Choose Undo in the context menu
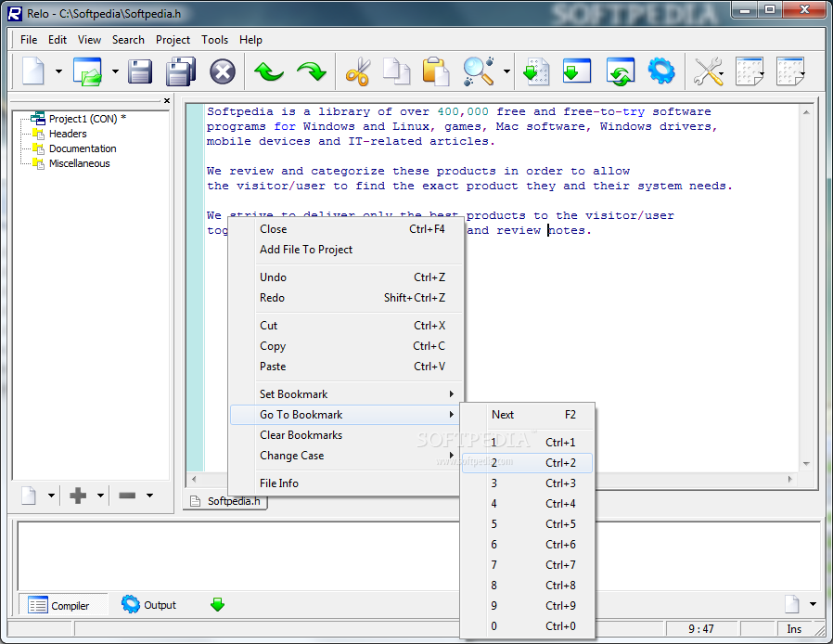Image resolution: width=833 pixels, height=644 pixels. click(x=345, y=277)
